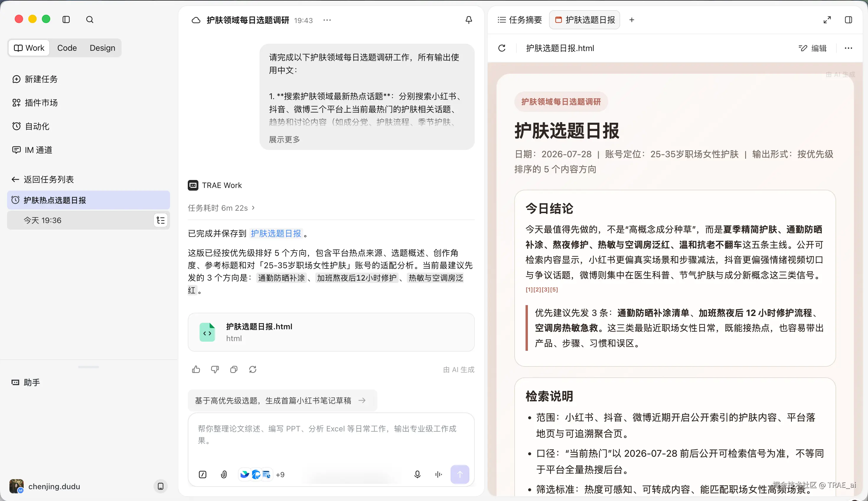Give the response a thumbs up

coord(196,370)
